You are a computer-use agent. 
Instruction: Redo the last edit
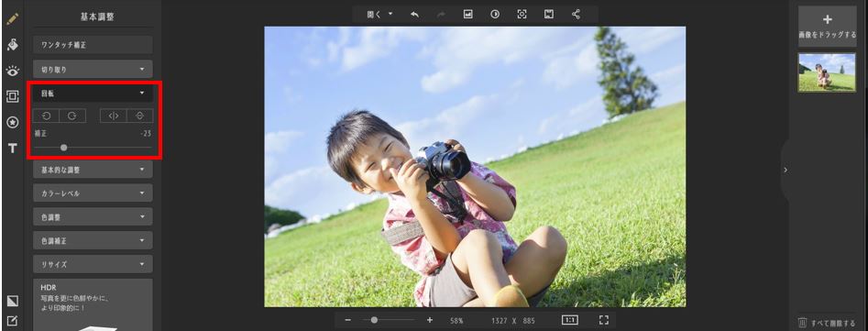point(441,15)
